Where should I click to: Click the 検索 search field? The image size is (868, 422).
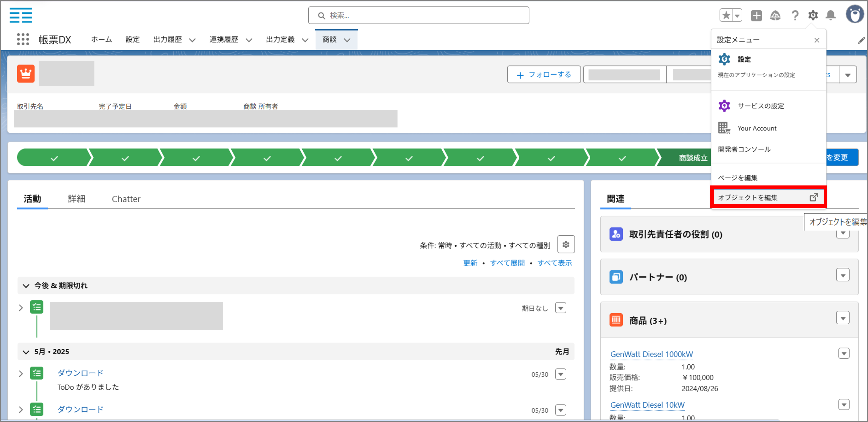[418, 15]
